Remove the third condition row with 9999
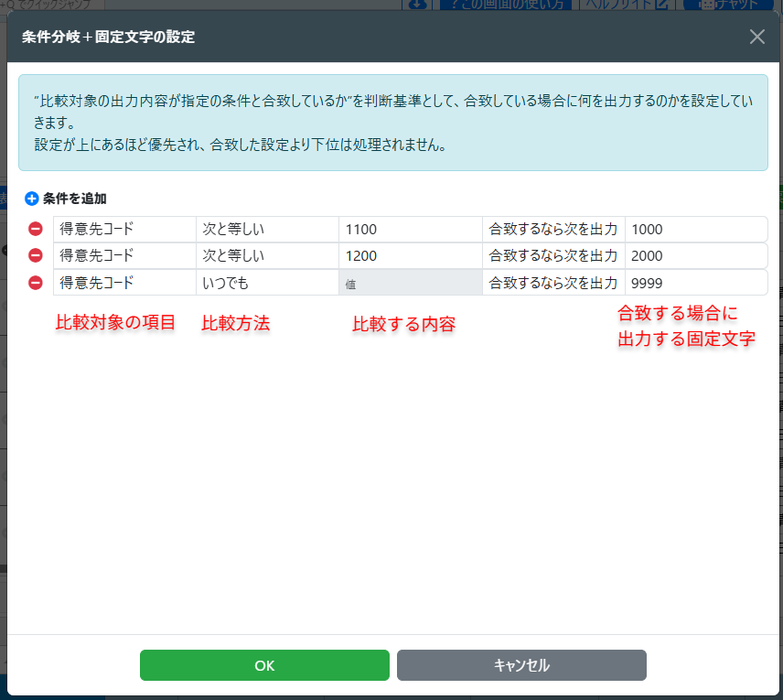783x700 pixels. tap(36, 283)
